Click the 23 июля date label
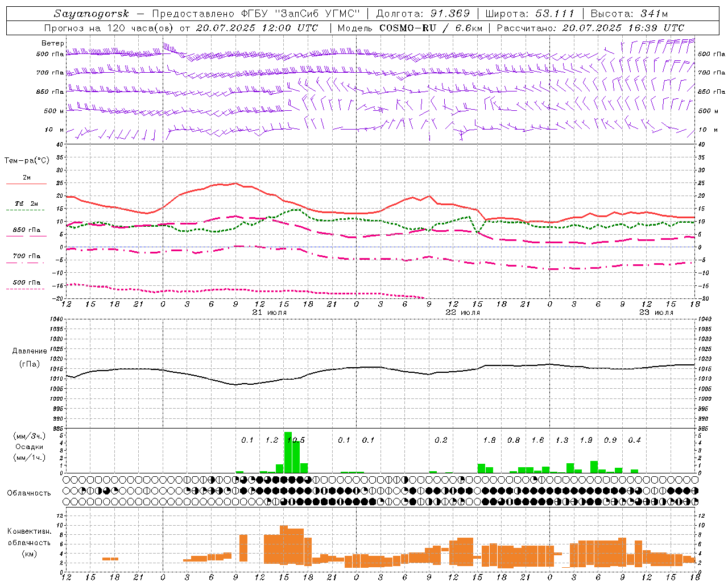The height and width of the screenshot is (582, 728). 656,313
